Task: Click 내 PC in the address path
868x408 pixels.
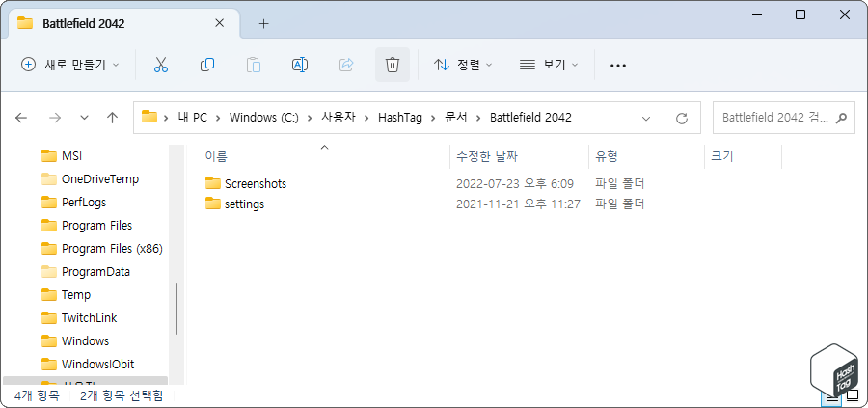Action: point(192,118)
